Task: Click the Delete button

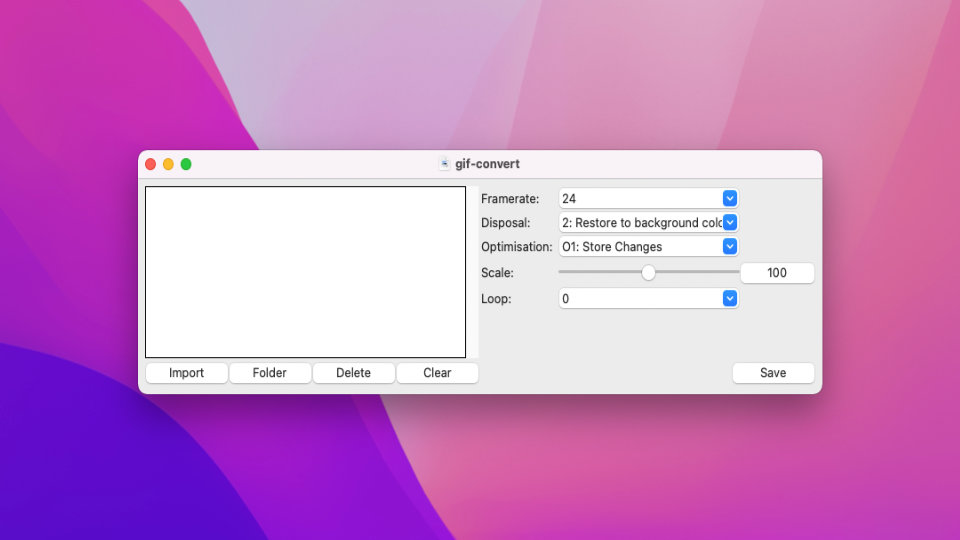Action: [353, 373]
